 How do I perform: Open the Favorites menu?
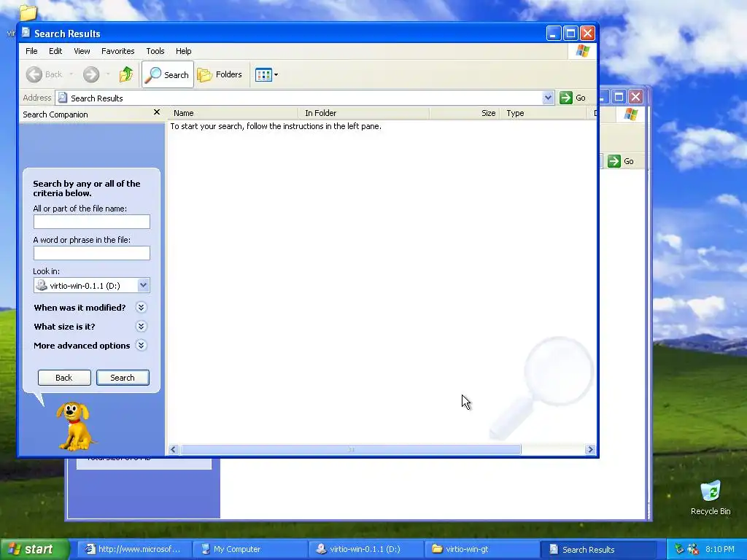click(117, 51)
